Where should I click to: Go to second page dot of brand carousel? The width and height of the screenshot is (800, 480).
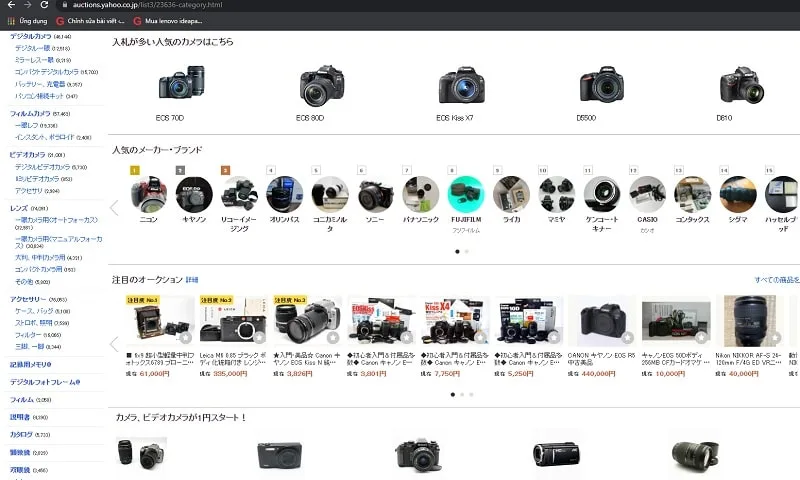[x=466, y=251]
